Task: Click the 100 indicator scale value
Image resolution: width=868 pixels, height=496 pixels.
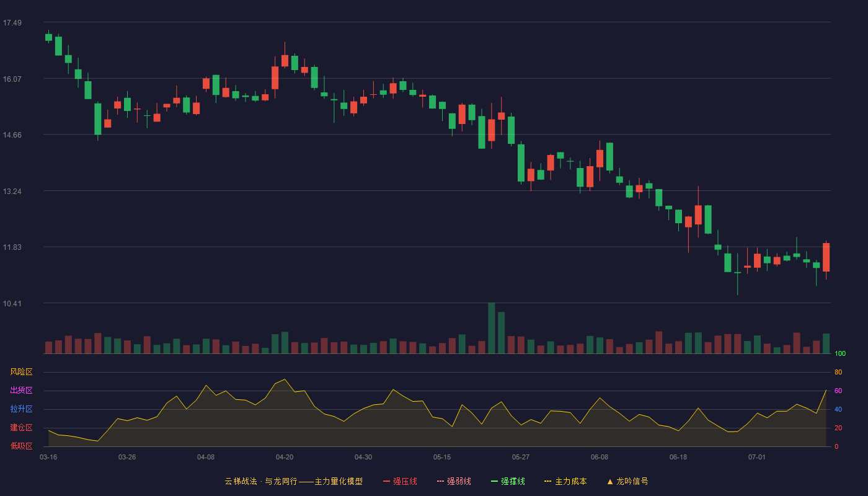Action: pos(840,354)
